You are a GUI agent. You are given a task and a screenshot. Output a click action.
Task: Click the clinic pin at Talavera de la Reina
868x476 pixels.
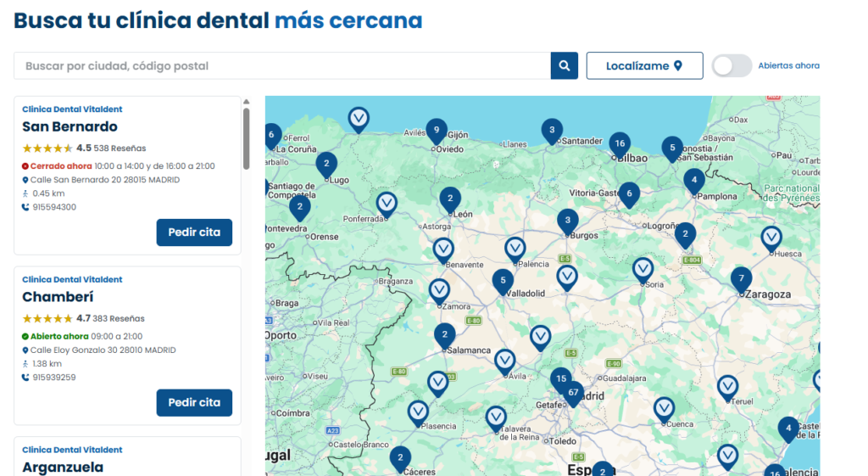tap(496, 419)
